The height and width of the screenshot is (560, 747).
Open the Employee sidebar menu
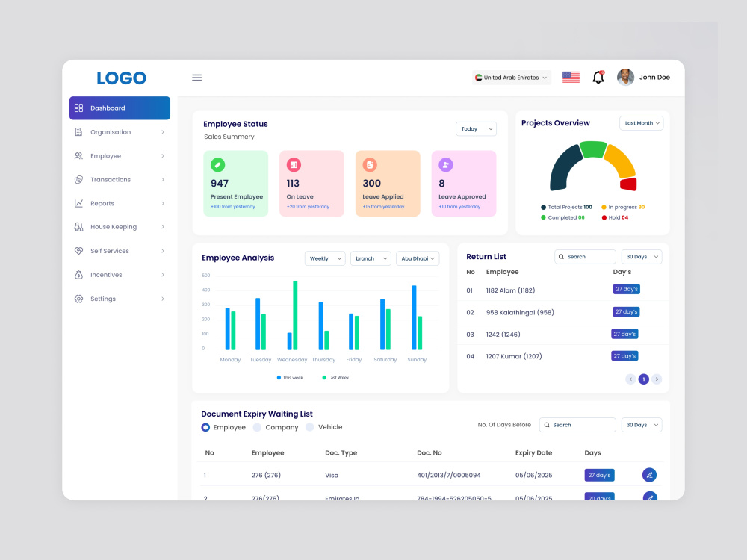point(120,156)
